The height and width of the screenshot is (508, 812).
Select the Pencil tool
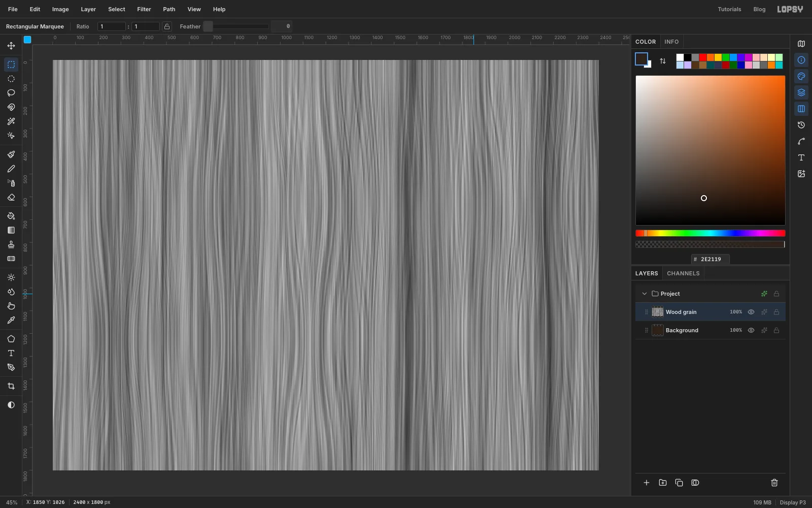[11, 169]
